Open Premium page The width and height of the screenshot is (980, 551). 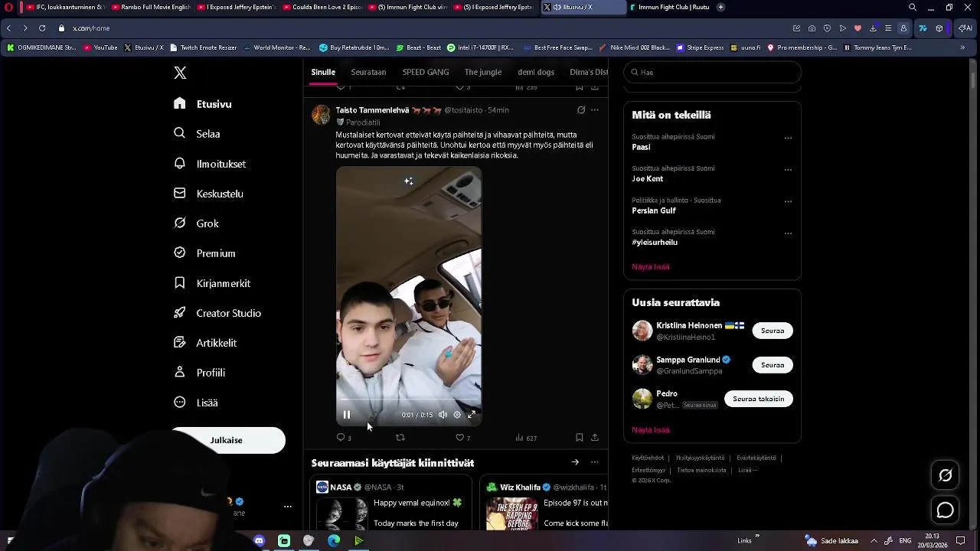[204, 253]
